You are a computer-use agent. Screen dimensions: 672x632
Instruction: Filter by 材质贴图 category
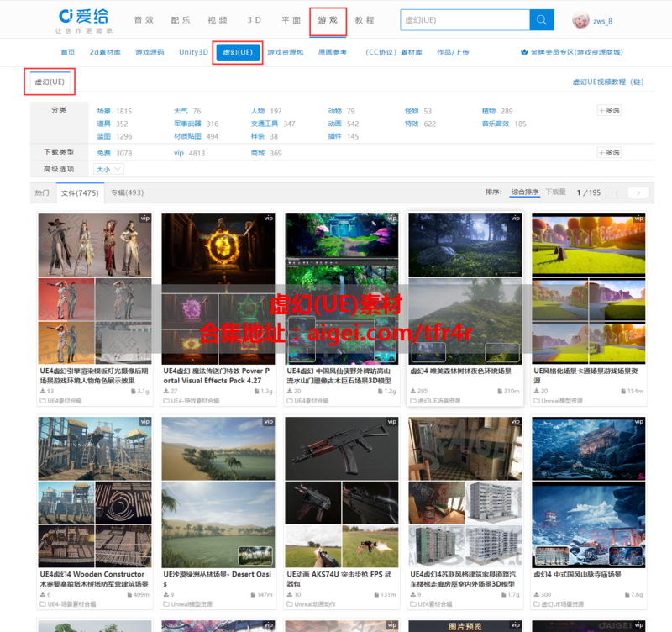pos(187,136)
